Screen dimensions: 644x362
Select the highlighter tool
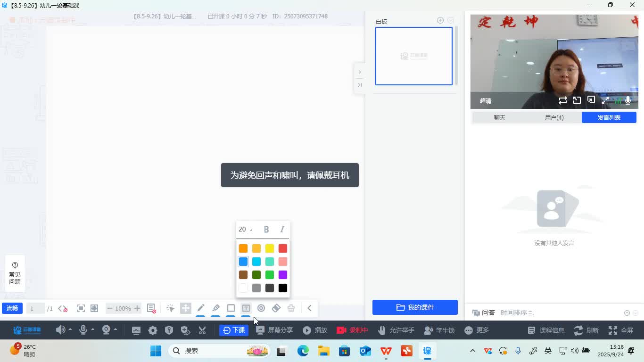[x=215, y=308]
